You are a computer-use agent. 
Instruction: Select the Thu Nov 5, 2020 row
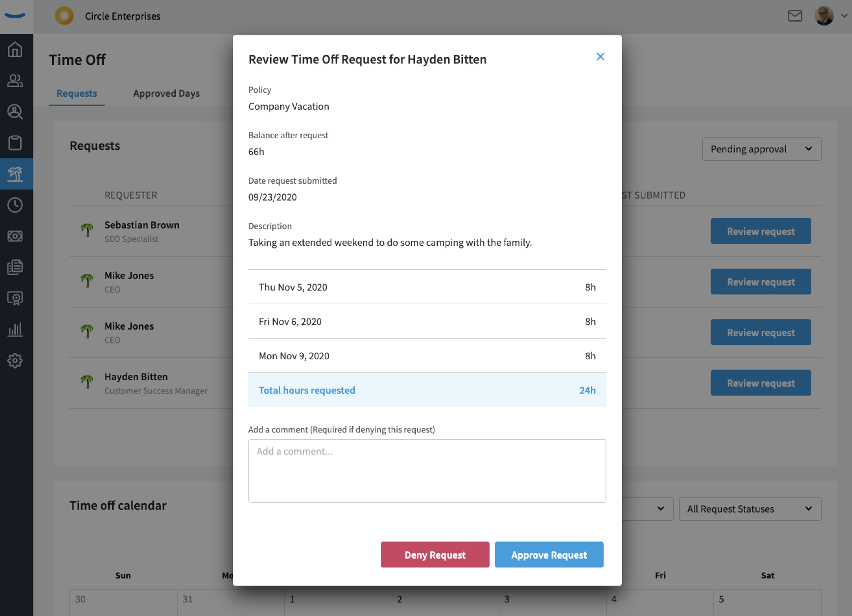427,287
